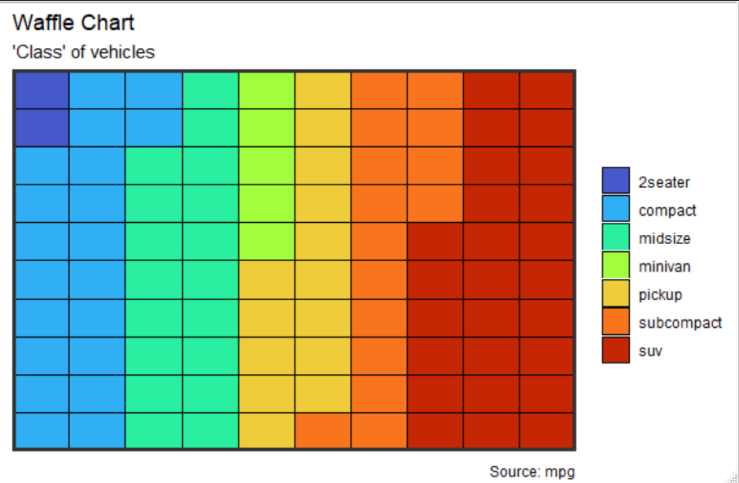Click the 'Source: mpg' caption
The height and width of the screenshot is (483, 739).
click(x=532, y=471)
